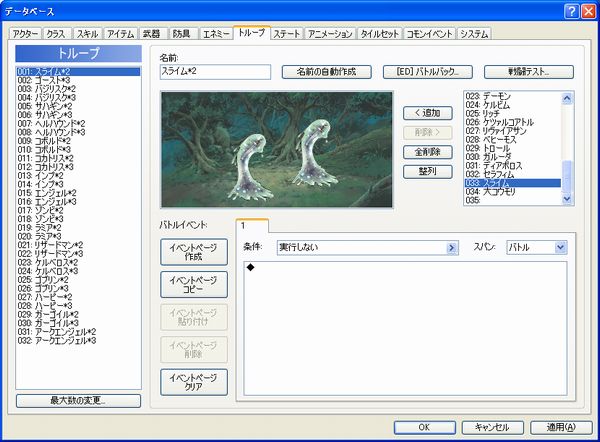The width and height of the screenshot is (600, 442).
Task: Select troop 016: エンジェル*3
Action: [78, 202]
